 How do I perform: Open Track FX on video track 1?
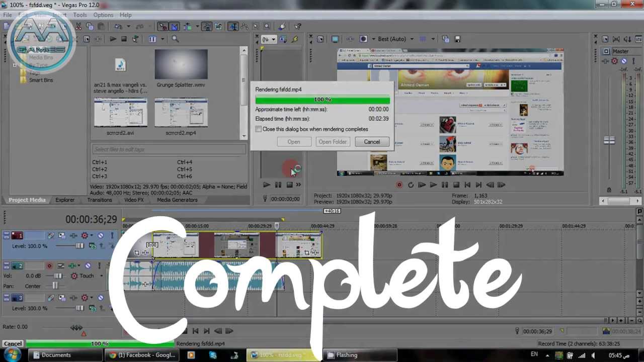pos(73,235)
